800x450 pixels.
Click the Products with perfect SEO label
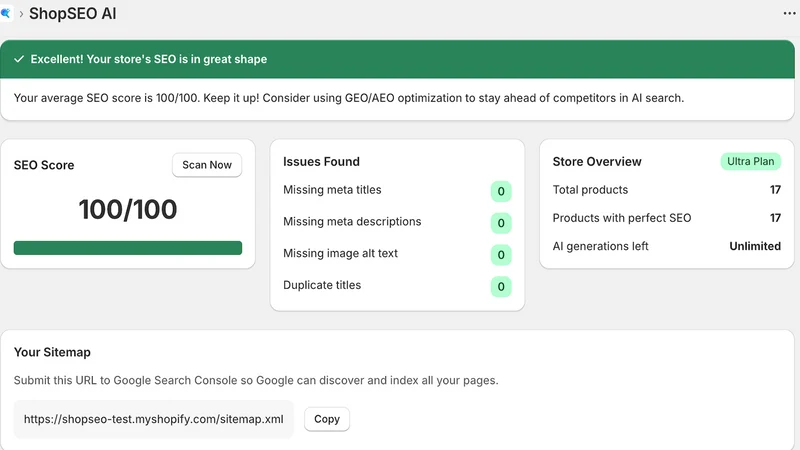pos(622,218)
